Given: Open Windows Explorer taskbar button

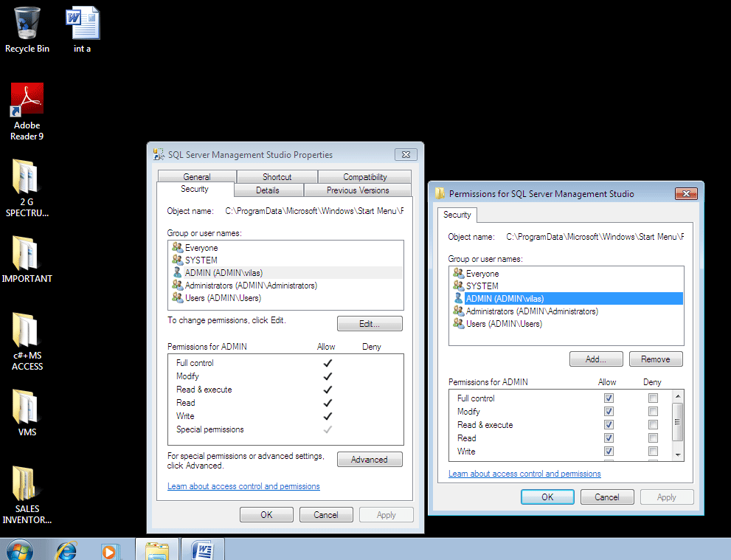Looking at the screenshot, I should click(157, 549).
